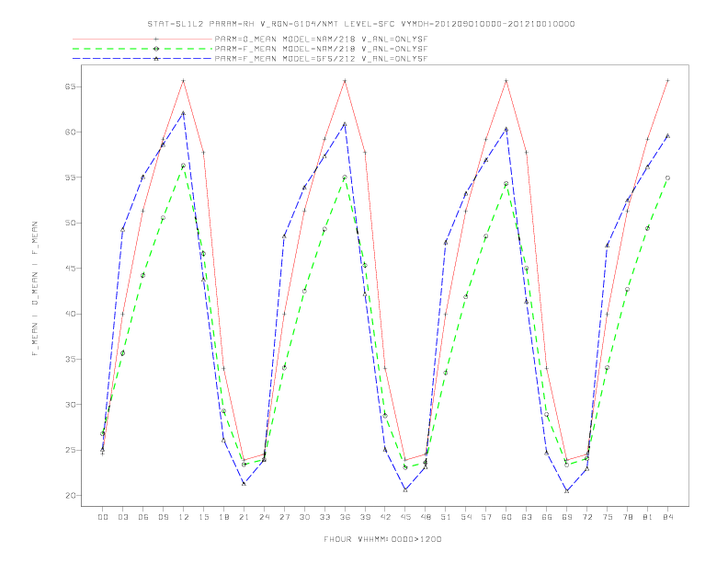Image resolution: width=728 pixels, height=563 pixels.
Task: Click x-axis tick label 57
Action: (486, 517)
